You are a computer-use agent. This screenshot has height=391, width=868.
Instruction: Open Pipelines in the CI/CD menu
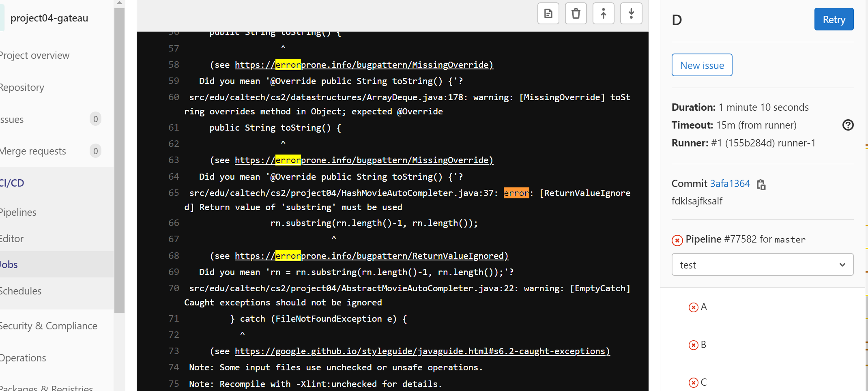18,213
